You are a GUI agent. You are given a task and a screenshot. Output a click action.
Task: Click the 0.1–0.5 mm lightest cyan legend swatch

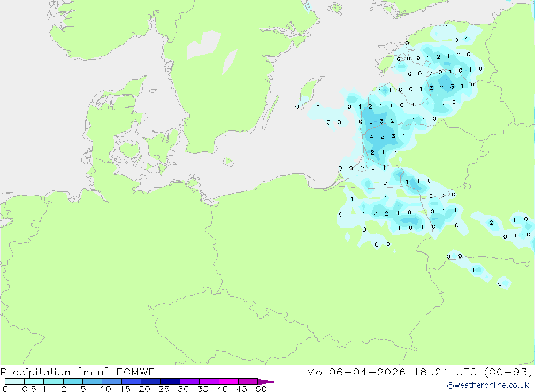(x=14, y=381)
